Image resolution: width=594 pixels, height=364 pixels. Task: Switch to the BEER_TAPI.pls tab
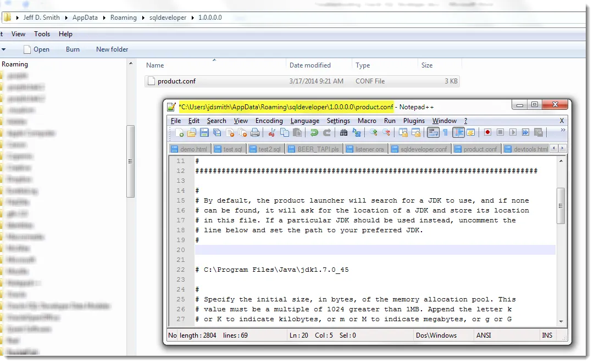(x=314, y=149)
